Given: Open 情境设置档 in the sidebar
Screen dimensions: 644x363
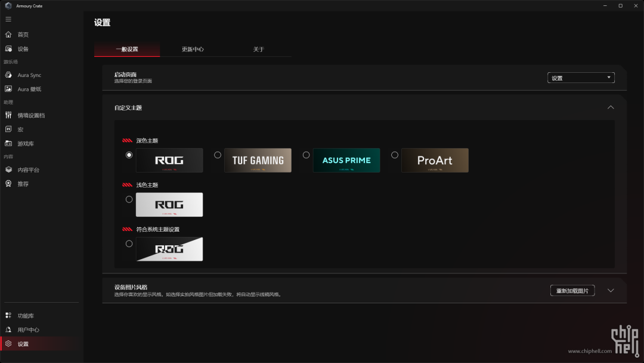Looking at the screenshot, I should (31, 115).
